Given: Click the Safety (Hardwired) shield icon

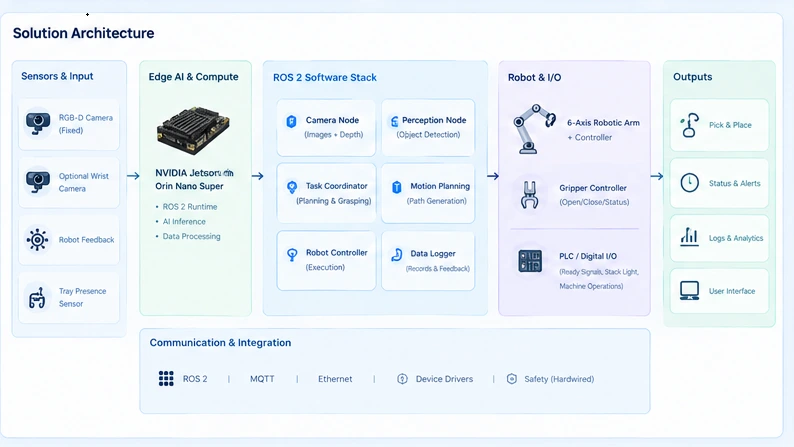Looking at the screenshot, I should point(511,379).
